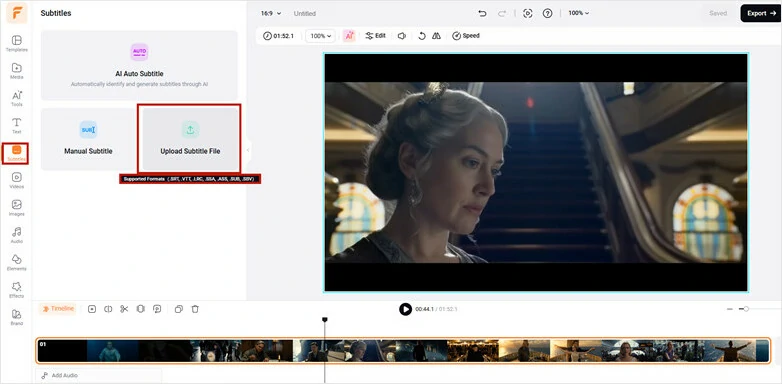Viewport: 782px width, 384px height.
Task: Click the video preview canvas
Action: pyautogui.click(x=536, y=172)
